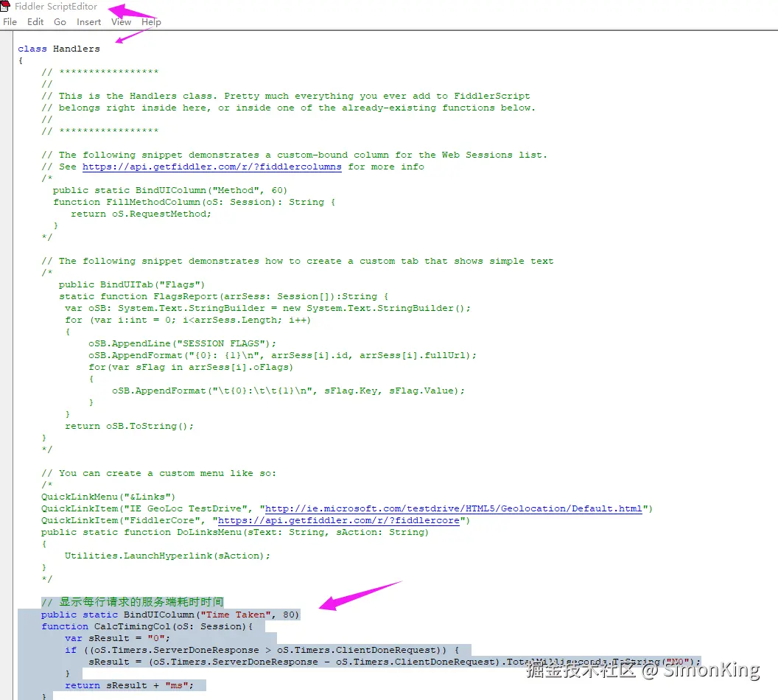This screenshot has height=700, width=778.
Task: Click the 'var oSB: System.Text.StringBuilder' line
Action: (x=268, y=308)
